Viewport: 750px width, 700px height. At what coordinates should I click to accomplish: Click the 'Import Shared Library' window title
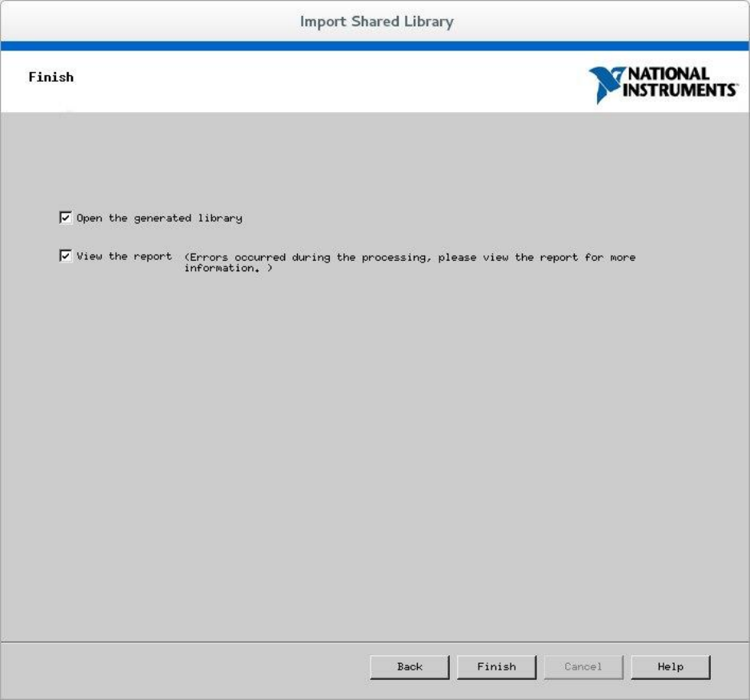376,22
